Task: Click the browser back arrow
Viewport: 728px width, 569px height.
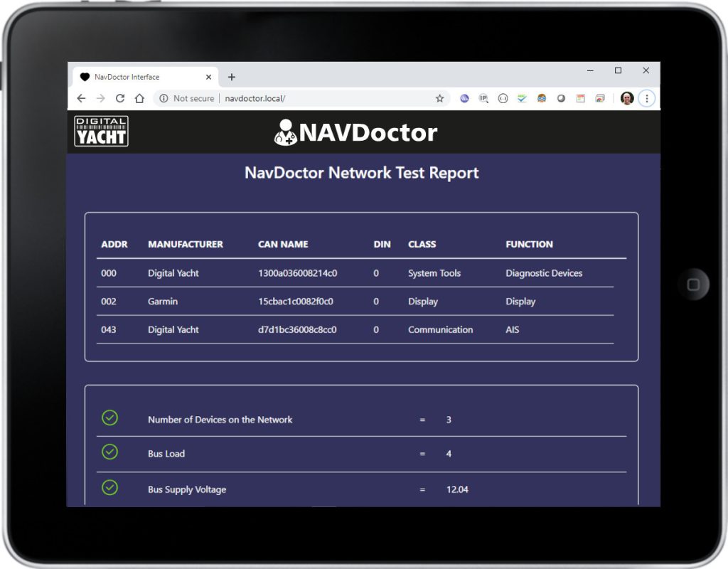Action: [x=81, y=99]
